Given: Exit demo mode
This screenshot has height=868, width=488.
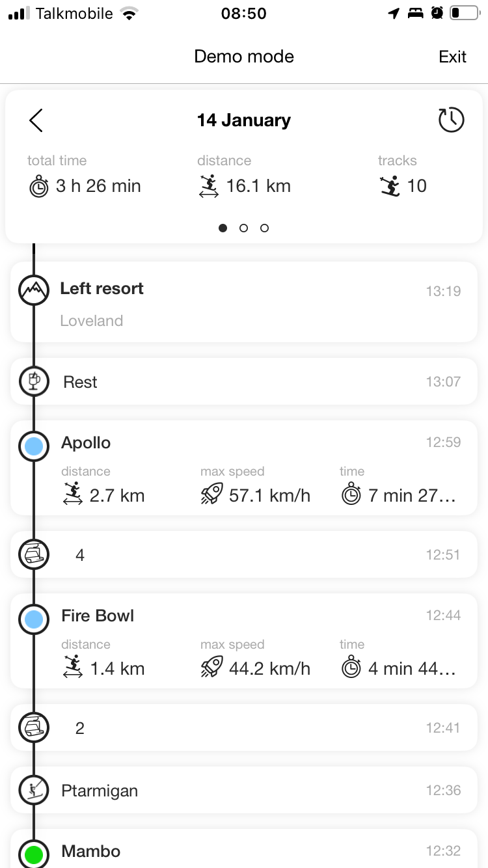Looking at the screenshot, I should (452, 57).
